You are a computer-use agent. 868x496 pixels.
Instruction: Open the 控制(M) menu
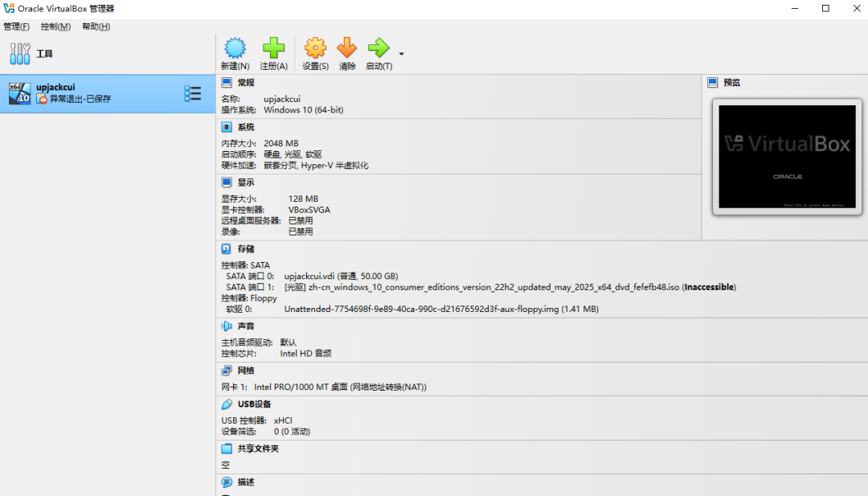tap(55, 27)
